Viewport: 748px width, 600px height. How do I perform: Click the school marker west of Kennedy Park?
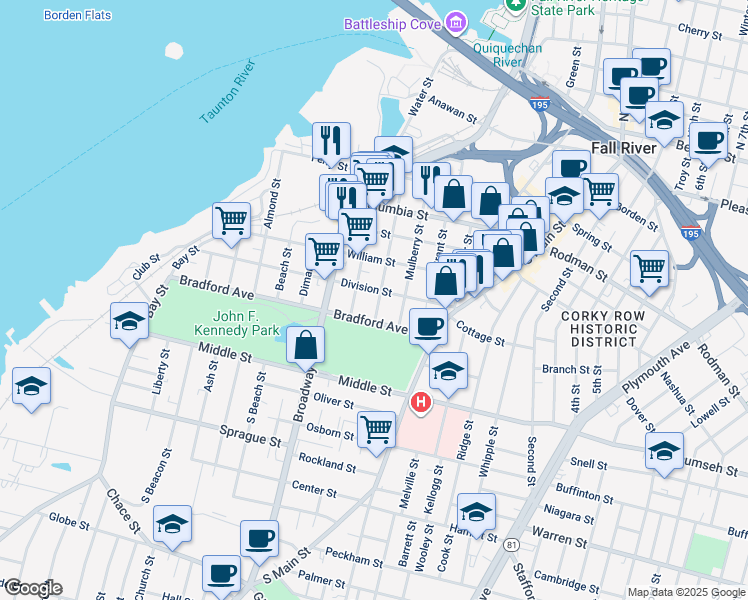(130, 320)
